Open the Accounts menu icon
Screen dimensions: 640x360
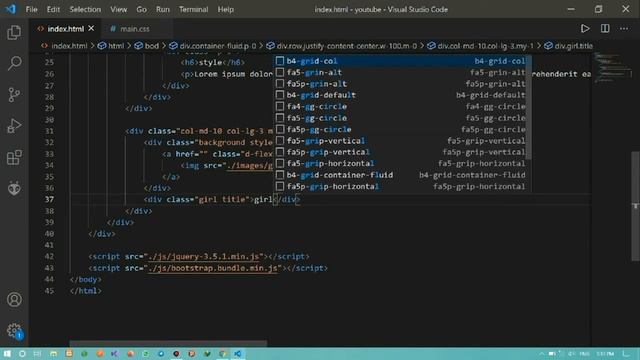(x=14, y=300)
